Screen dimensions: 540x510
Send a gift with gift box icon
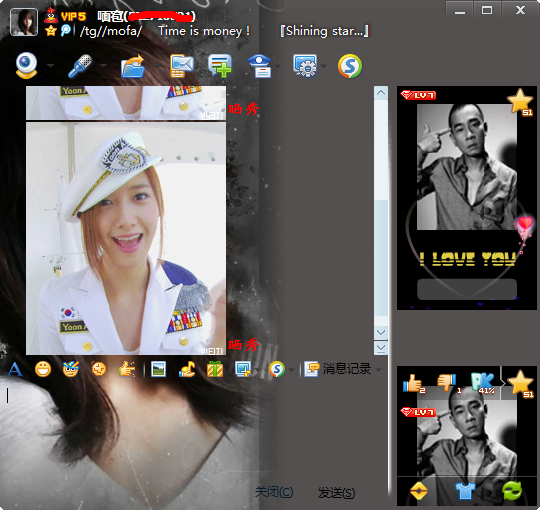pyautogui.click(x=215, y=370)
